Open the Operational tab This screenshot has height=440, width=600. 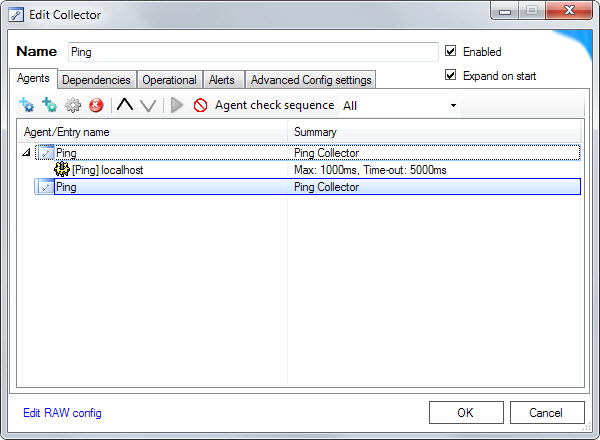[170, 80]
